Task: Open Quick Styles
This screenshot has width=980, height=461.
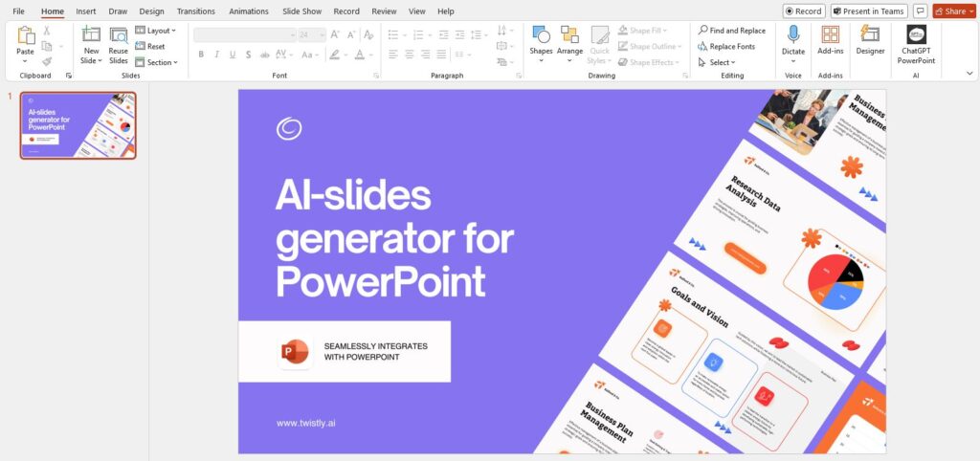Action: [600, 44]
